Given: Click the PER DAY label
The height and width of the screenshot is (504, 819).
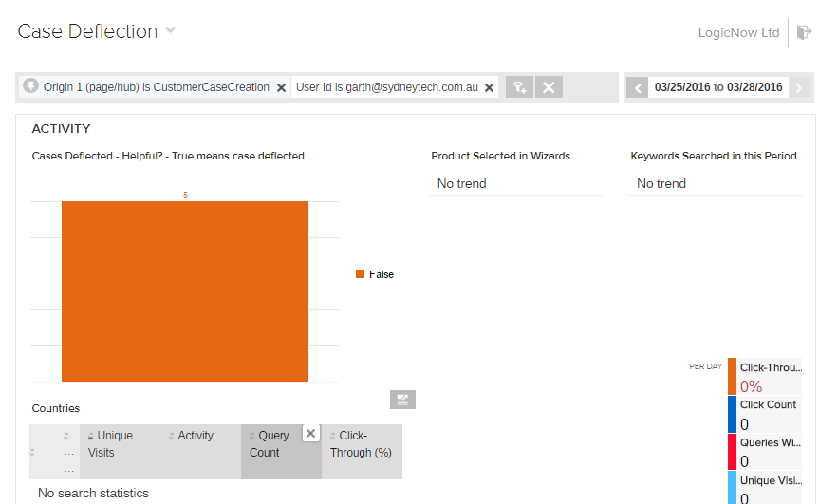Looking at the screenshot, I should coord(706,366).
